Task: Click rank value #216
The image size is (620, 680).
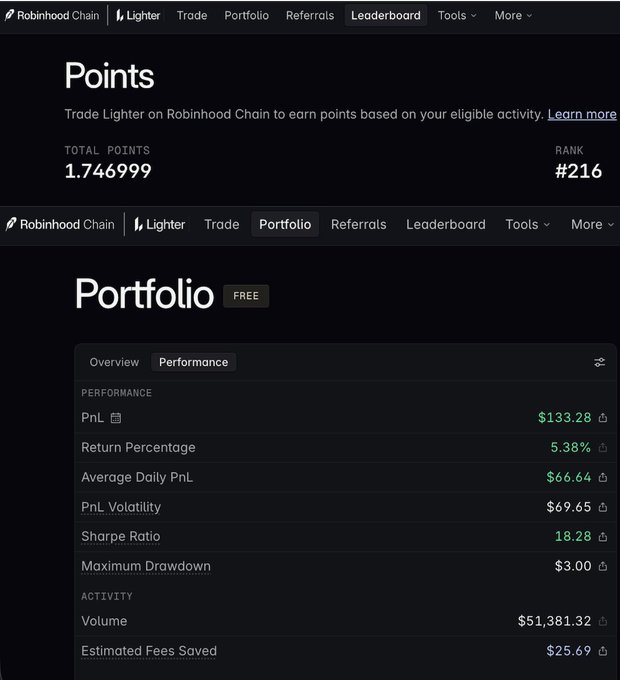Action: tap(578, 171)
